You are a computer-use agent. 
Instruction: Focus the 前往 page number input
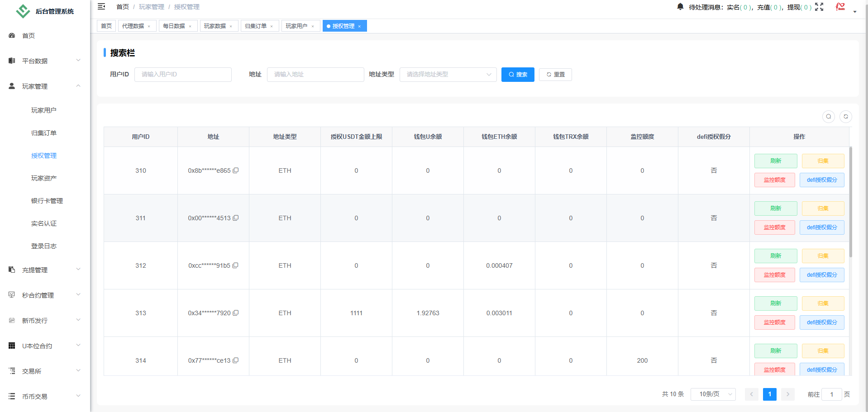tap(831, 394)
